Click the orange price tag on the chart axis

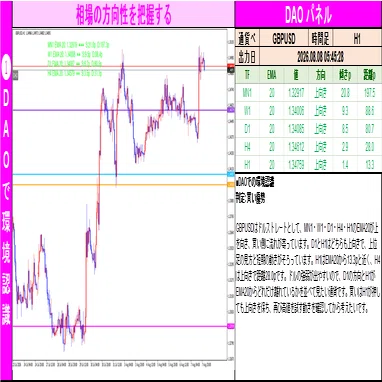(230, 184)
